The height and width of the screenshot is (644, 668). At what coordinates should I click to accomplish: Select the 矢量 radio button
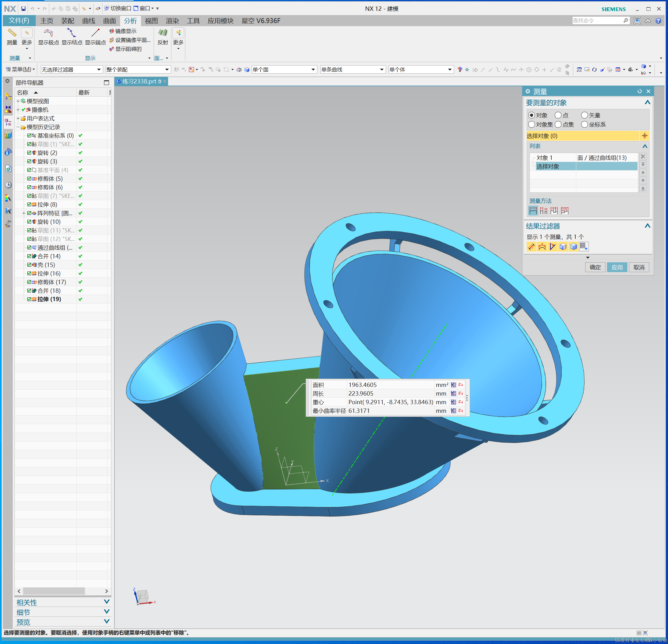[585, 115]
